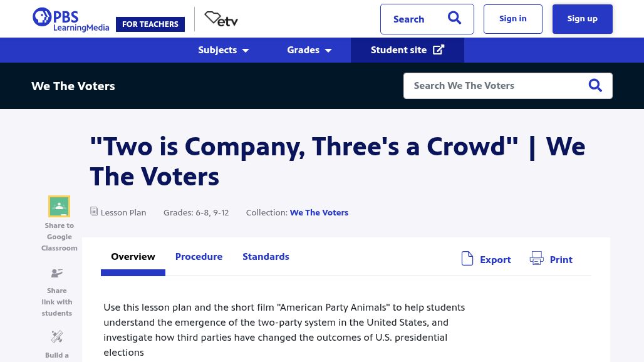Open the We The Voters collection link
Screen dimensions: 644x362
pyautogui.click(x=319, y=212)
